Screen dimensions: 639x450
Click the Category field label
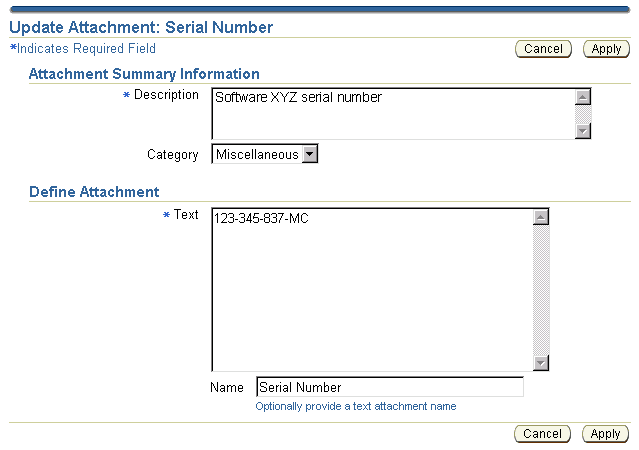coord(172,155)
